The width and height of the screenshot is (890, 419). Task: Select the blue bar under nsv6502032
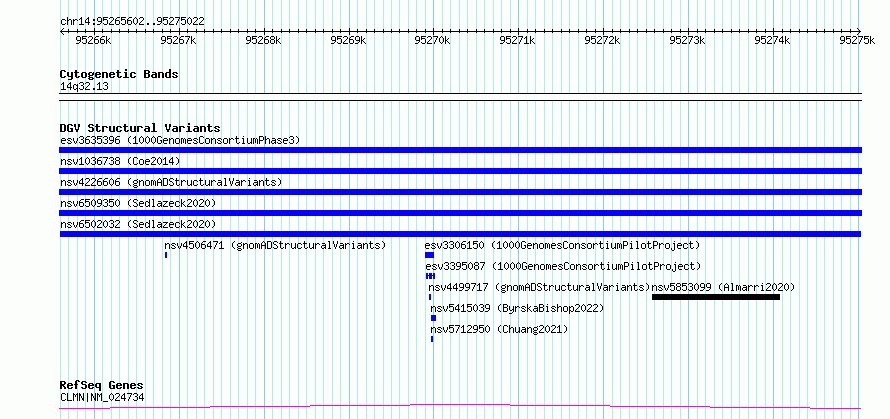click(x=460, y=234)
